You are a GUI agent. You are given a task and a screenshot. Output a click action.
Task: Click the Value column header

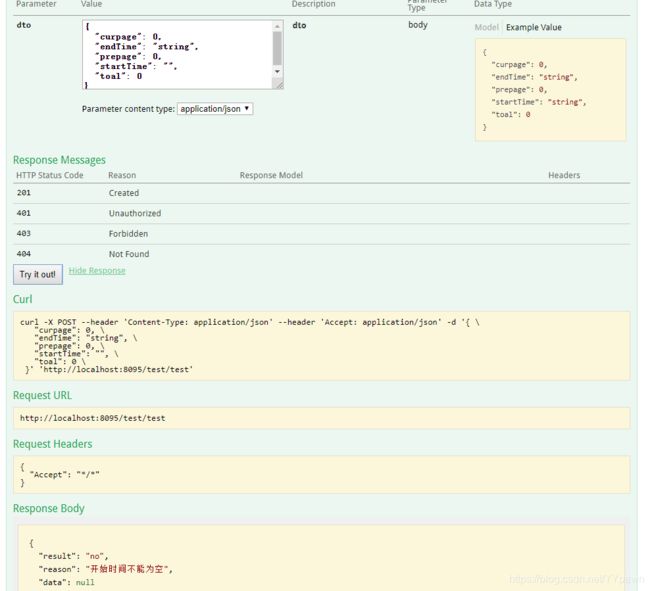click(x=92, y=4)
